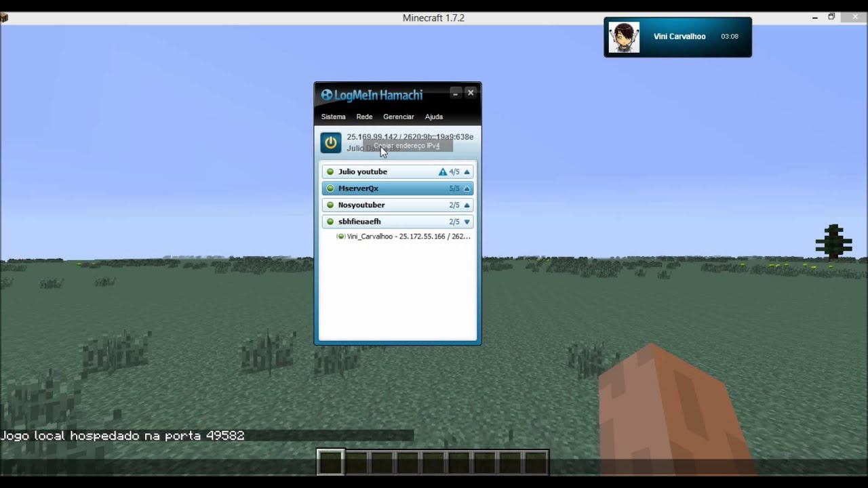The width and height of the screenshot is (868, 488).
Task: Click green status dot of sbhfieuaefh
Action: click(x=330, y=222)
